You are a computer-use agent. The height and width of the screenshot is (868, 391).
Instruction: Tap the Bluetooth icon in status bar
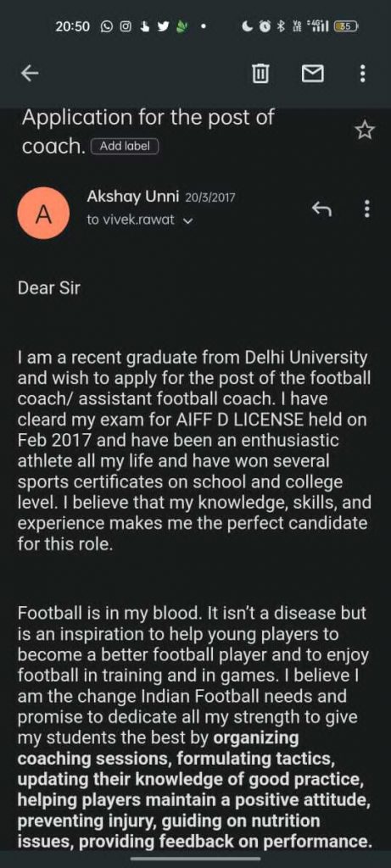point(280,26)
